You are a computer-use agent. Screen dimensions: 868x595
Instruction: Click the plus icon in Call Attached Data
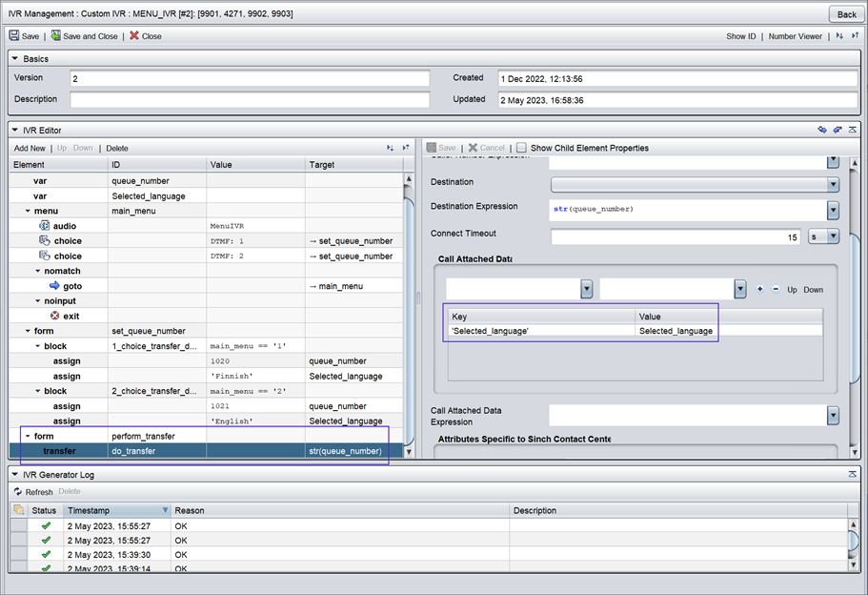pos(759,289)
